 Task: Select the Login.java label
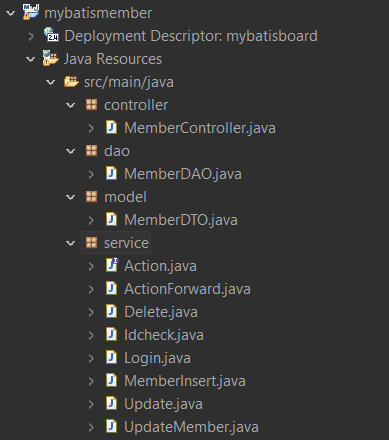click(x=157, y=359)
